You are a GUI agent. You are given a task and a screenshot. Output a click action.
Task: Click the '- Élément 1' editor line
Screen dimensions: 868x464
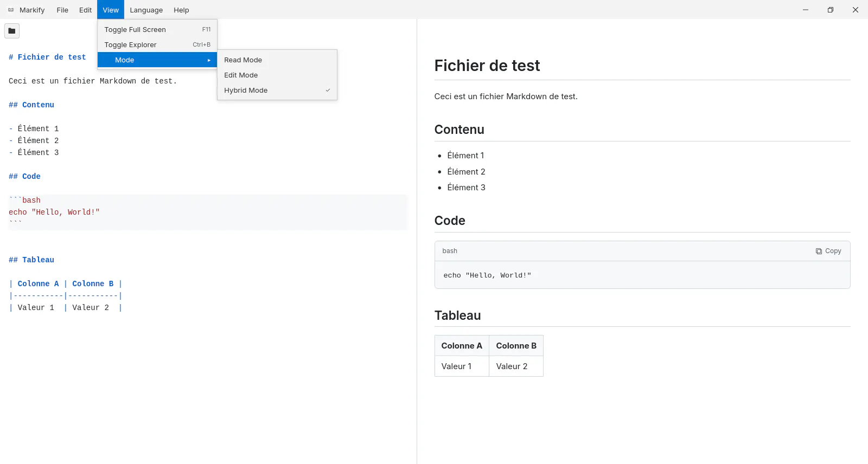pos(34,128)
